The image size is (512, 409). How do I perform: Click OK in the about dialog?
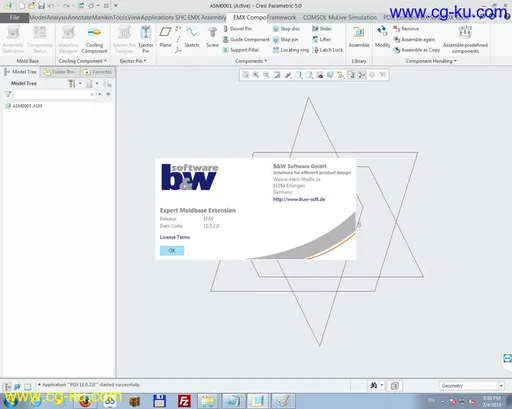(172, 250)
